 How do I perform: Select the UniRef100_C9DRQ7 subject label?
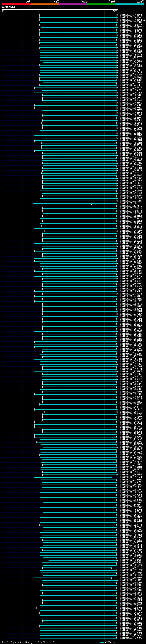131,77
